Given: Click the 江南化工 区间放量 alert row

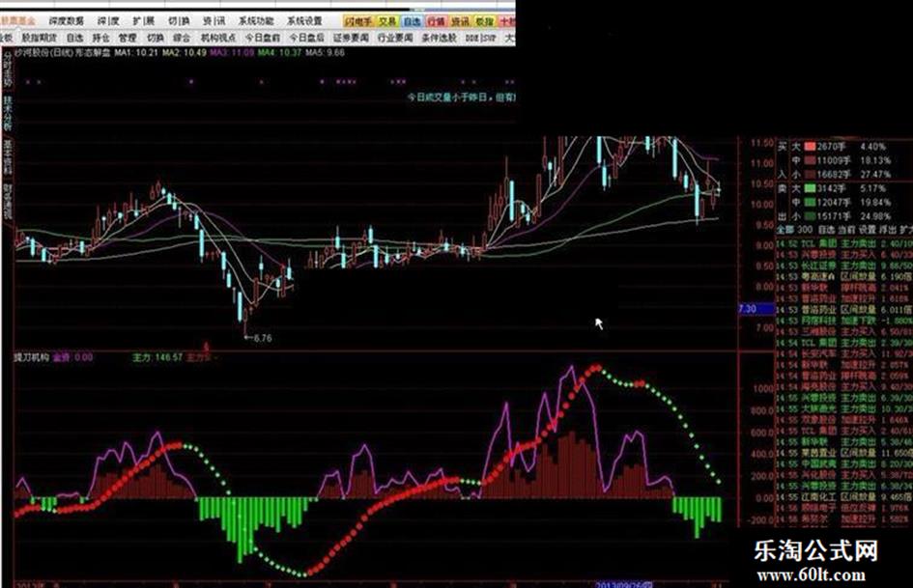Looking at the screenshot, I should 846,497.
